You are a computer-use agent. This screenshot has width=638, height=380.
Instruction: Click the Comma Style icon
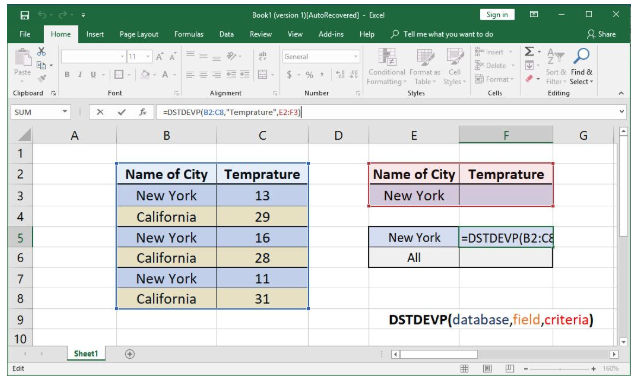tap(322, 74)
